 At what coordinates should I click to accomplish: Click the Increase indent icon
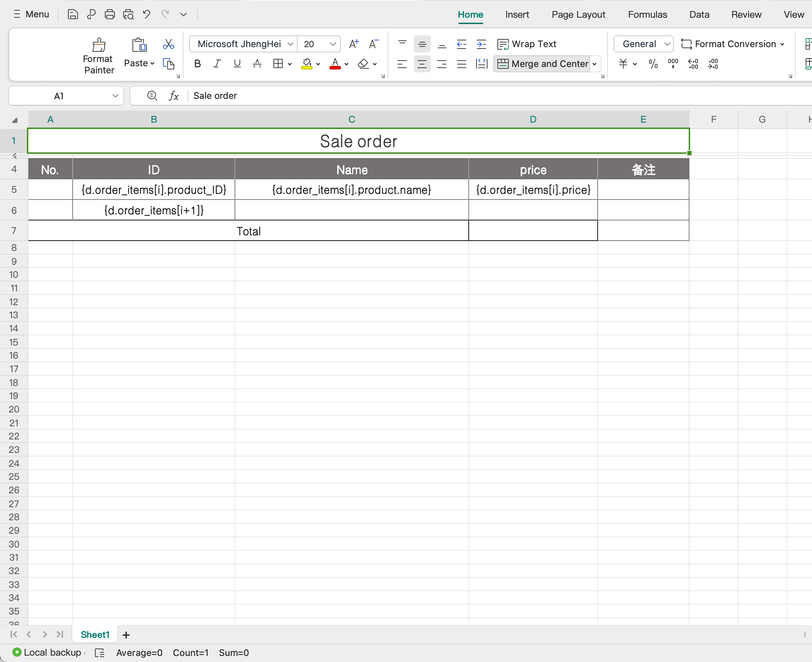point(481,44)
